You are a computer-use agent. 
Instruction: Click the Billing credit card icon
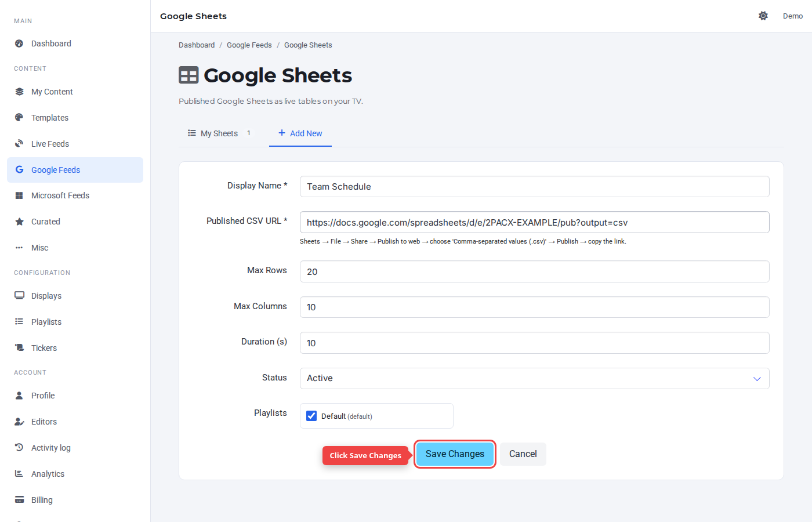coord(19,500)
